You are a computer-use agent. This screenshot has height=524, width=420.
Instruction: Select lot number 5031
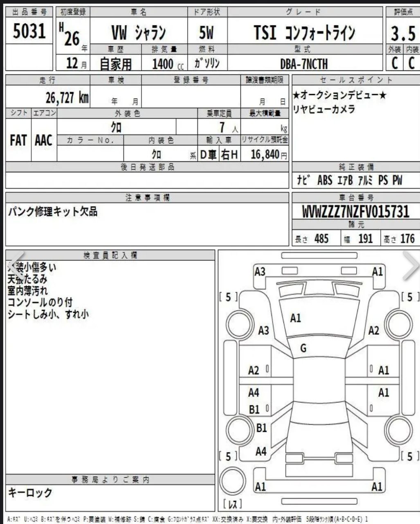pyautogui.click(x=30, y=32)
